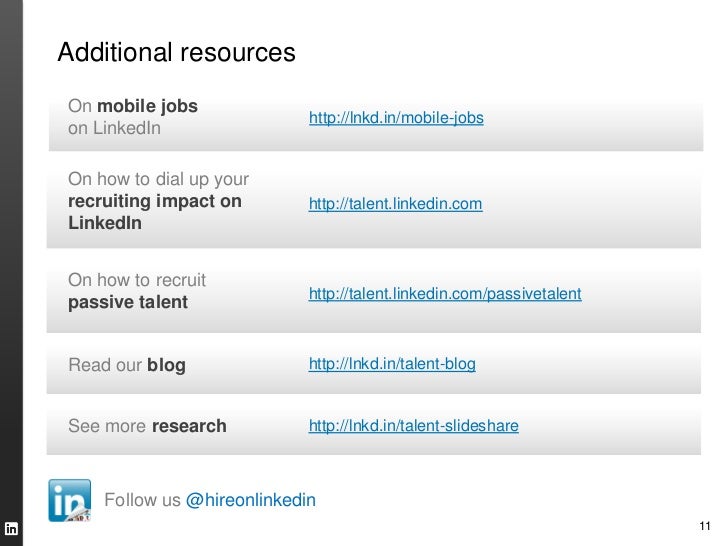Screen dimensions: 728x546
Task: Open the lnkd.in/mobile-jobs link
Action: tap(396, 118)
